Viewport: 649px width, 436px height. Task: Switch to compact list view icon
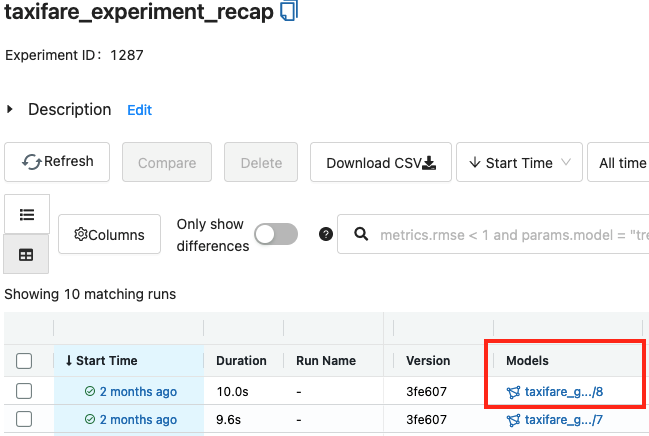[x=27, y=214]
